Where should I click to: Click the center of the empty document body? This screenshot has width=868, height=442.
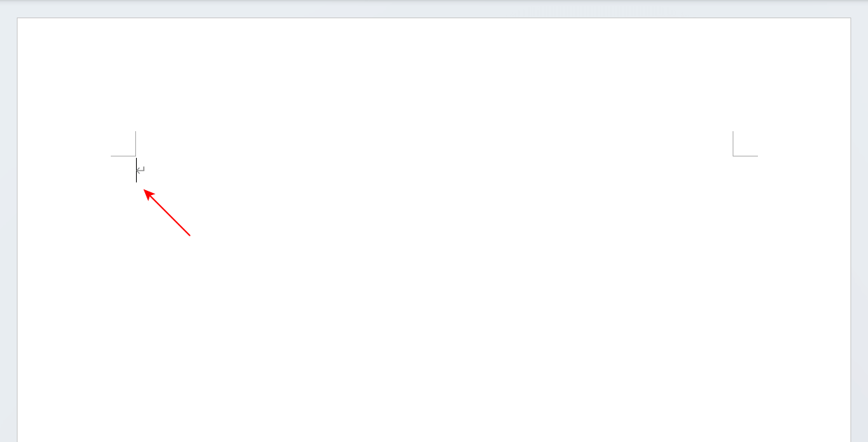point(434,295)
